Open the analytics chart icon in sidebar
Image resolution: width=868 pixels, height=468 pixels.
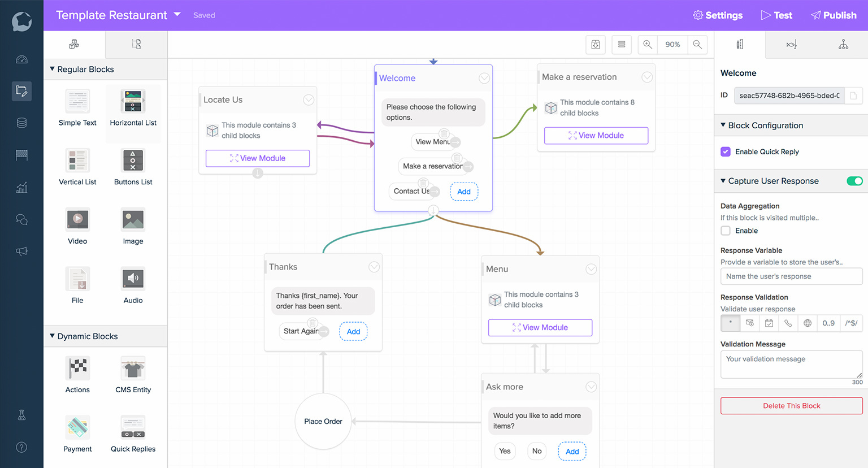(21, 188)
